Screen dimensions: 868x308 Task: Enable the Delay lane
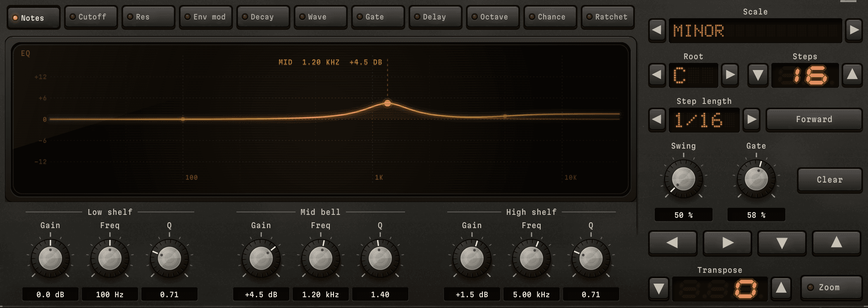click(x=435, y=17)
